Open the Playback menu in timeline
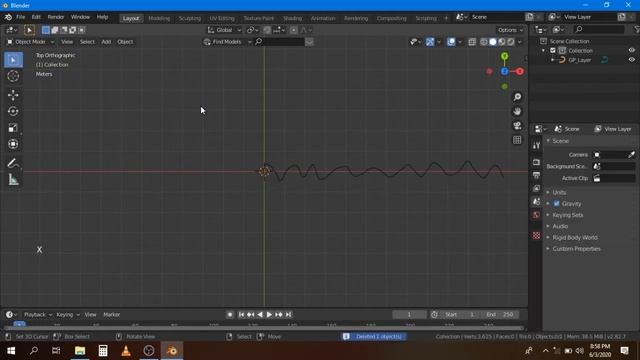Viewport: 640px width, 360px height. (38, 314)
